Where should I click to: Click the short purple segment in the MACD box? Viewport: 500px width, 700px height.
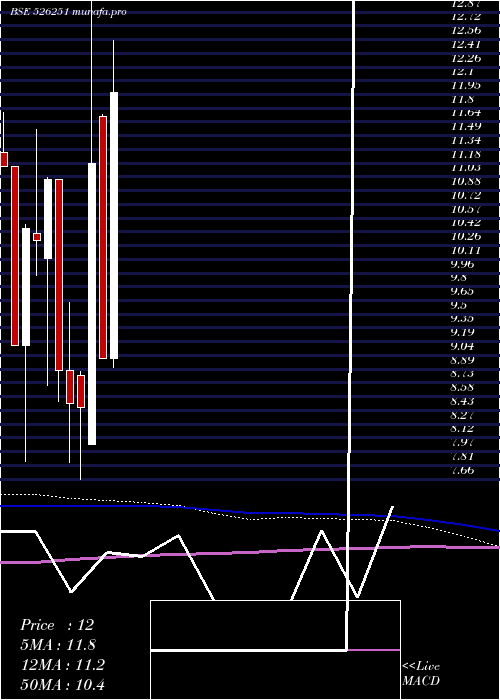click(x=374, y=650)
